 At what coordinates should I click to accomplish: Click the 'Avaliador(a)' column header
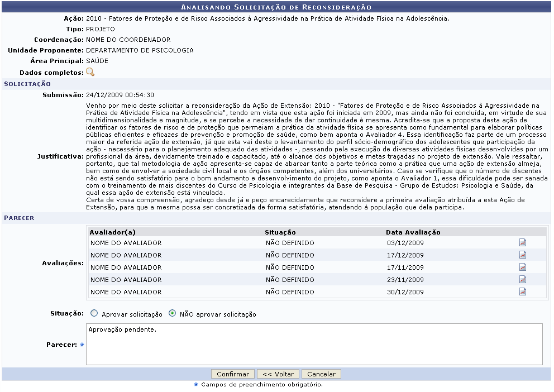pyautogui.click(x=112, y=232)
